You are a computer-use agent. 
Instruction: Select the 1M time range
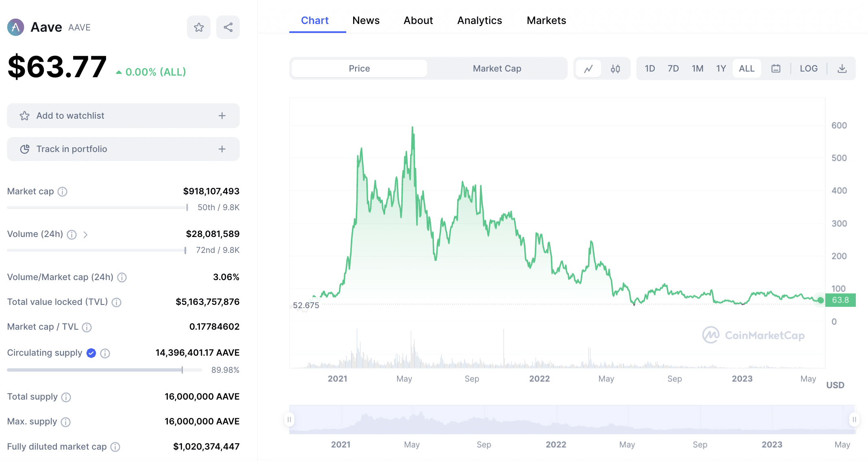(697, 69)
